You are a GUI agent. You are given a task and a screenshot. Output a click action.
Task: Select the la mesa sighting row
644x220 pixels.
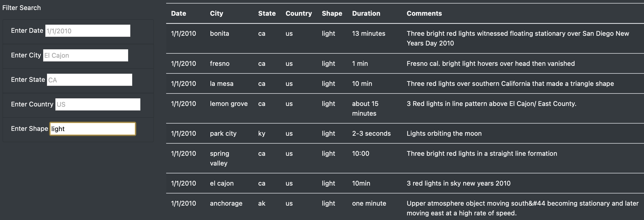326,83
